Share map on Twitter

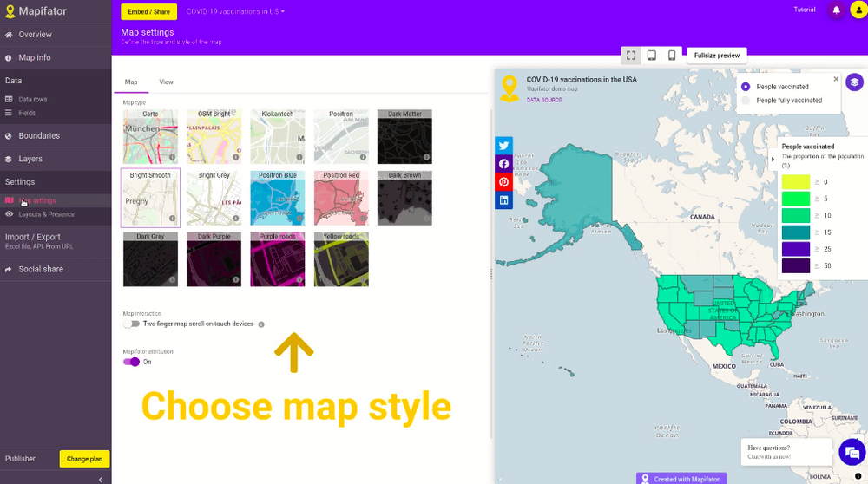[x=503, y=146]
